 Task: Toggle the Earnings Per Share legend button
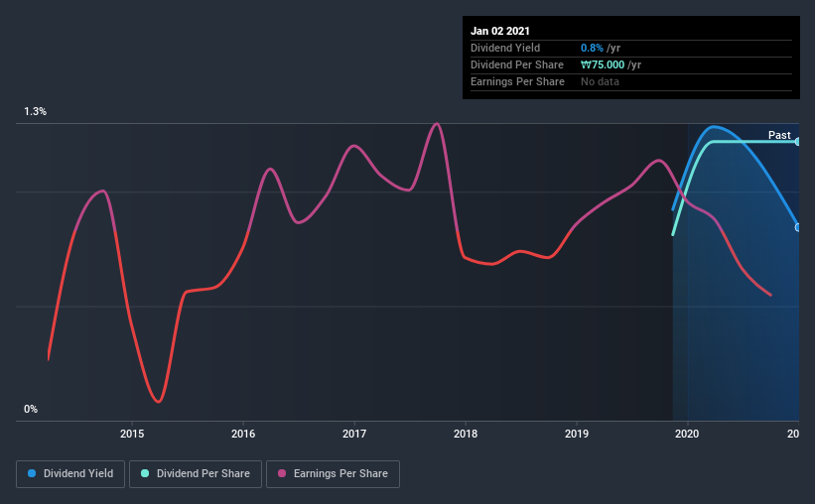click(x=333, y=474)
